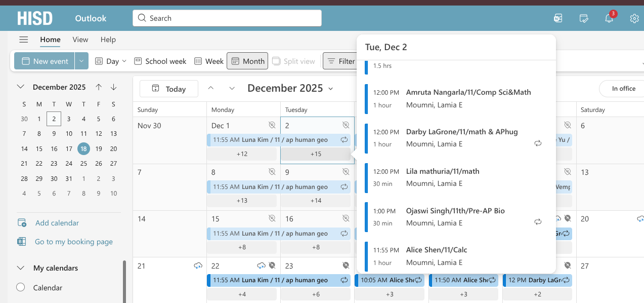Image resolution: width=644 pixels, height=303 pixels.
Task: Open the 11:50 AM Alice Shen event
Action: click(x=463, y=280)
